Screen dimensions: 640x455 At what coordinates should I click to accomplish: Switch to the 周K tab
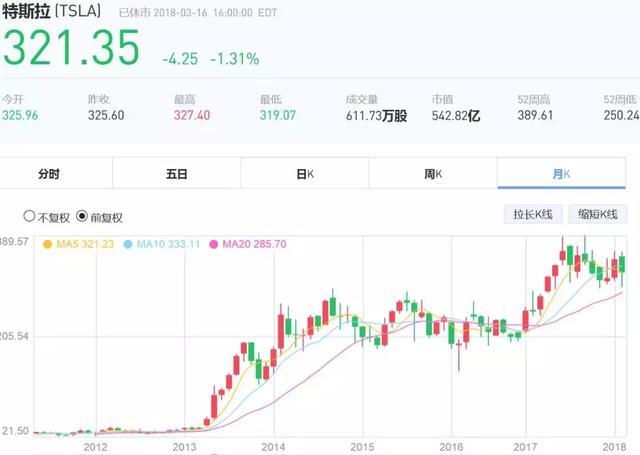[x=433, y=174]
